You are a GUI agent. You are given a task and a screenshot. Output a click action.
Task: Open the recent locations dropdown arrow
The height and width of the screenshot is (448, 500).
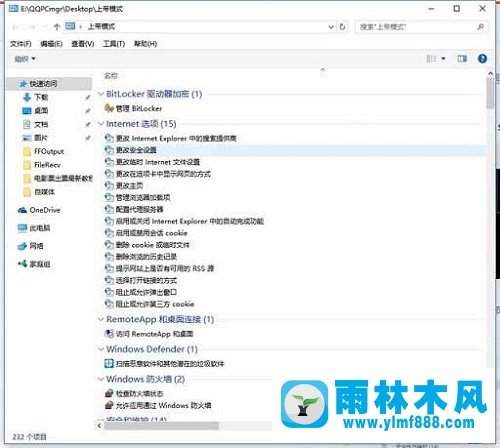click(x=45, y=27)
